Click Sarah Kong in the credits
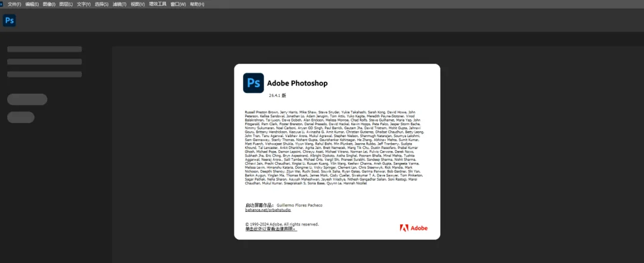This screenshot has height=263, width=644. click(376, 112)
